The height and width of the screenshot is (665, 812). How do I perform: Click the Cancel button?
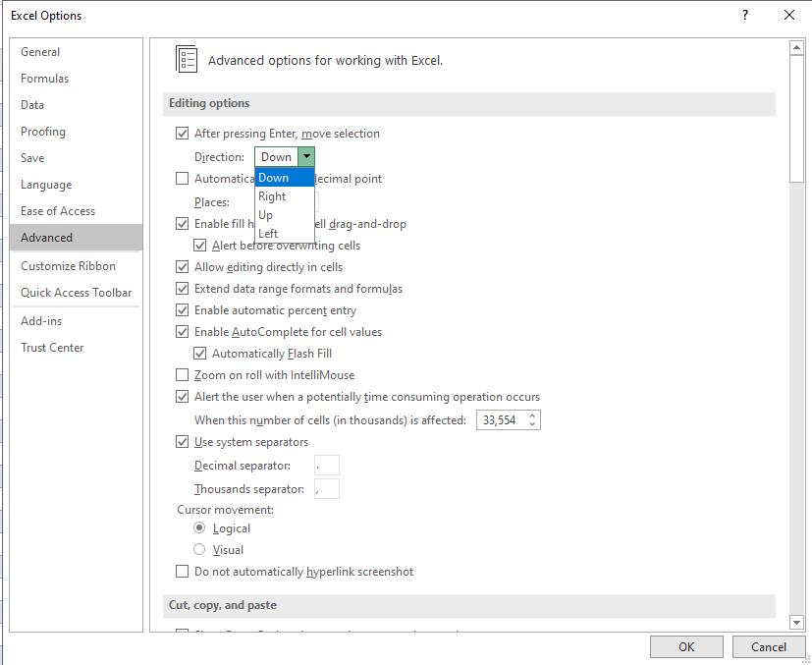(768, 646)
